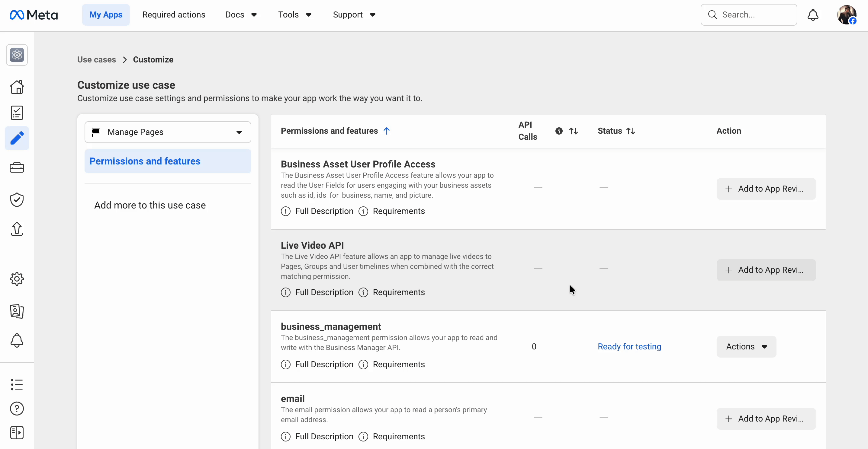
Task: Open notifications bell in top bar
Action: pos(813,15)
